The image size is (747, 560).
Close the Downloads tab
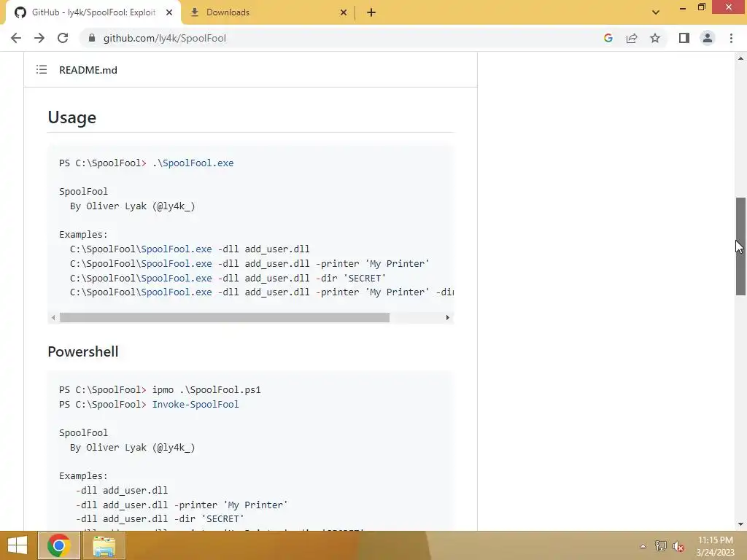click(344, 12)
